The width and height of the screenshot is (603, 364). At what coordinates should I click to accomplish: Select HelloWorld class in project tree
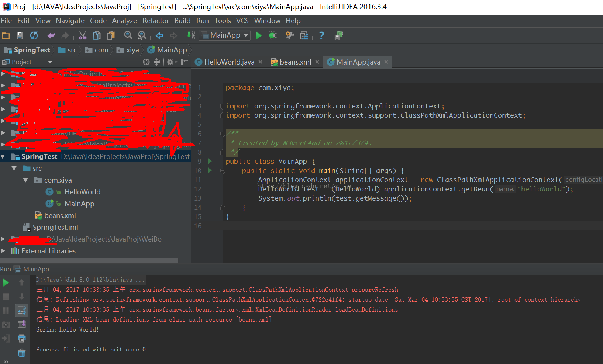click(82, 192)
